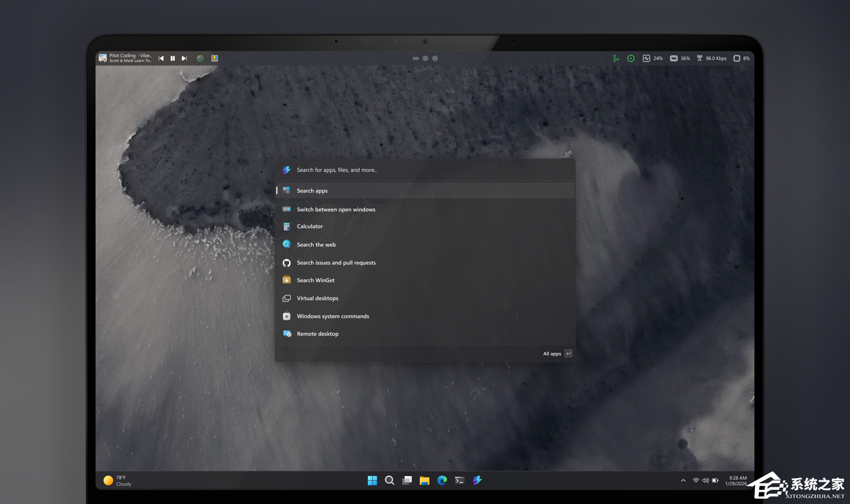Click the green circle-dot status icon
Image resolution: width=850 pixels, height=504 pixels.
(631, 58)
